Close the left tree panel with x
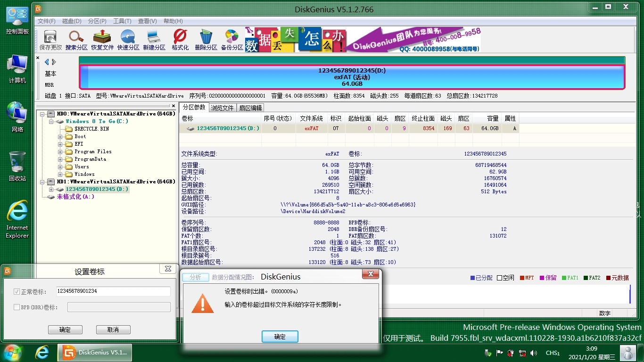The width and height of the screenshot is (644, 362). click(x=173, y=106)
